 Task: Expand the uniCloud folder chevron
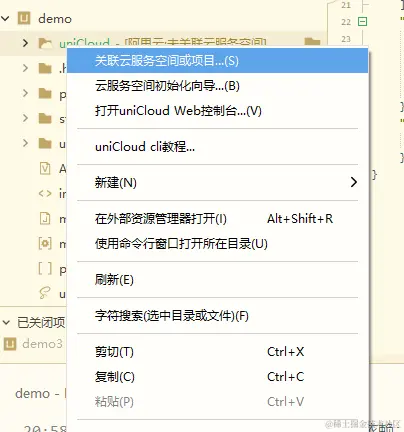[25, 43]
